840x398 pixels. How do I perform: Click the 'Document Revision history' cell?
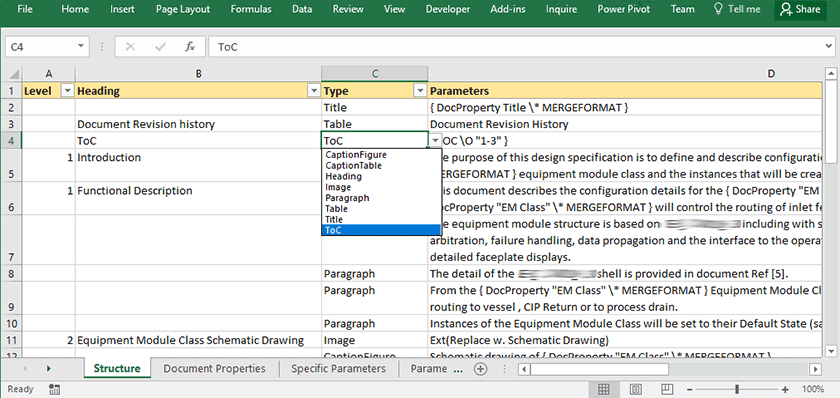(x=198, y=124)
